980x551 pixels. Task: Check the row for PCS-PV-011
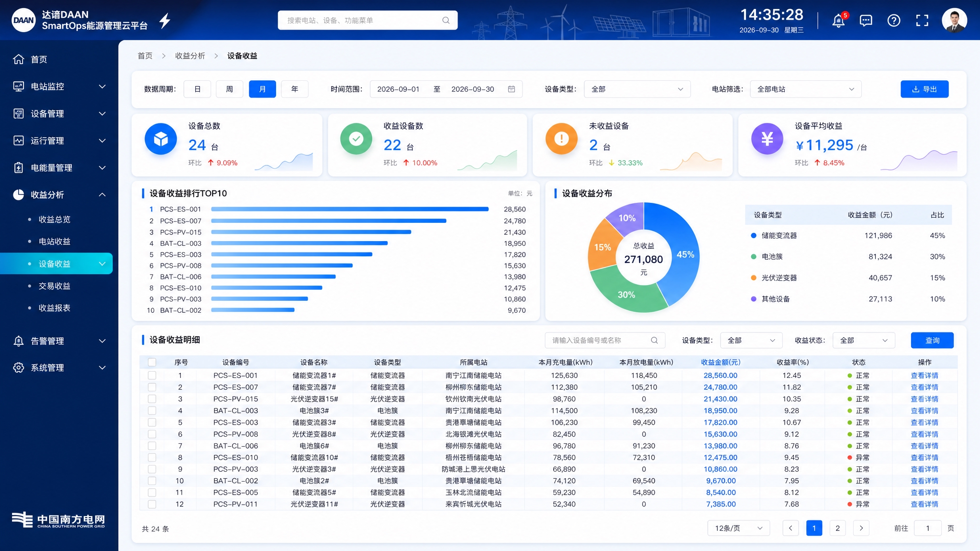pos(152,504)
